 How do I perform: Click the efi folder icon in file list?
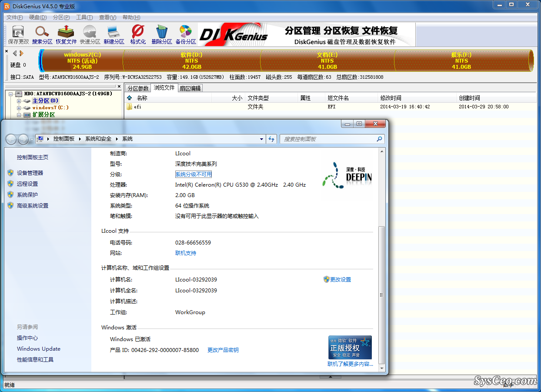(x=130, y=107)
